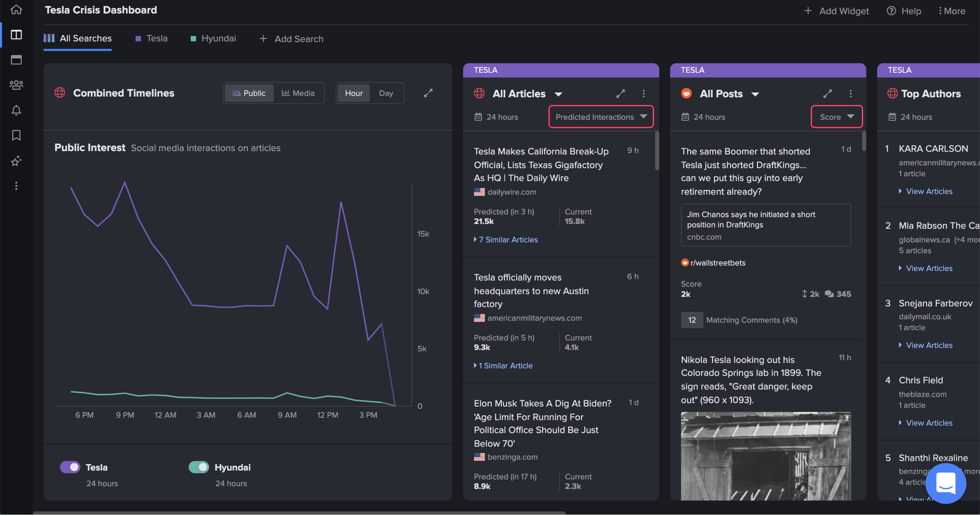Click the r/wallstreetbets subreddit icon
The height and width of the screenshot is (516, 980).
(685, 263)
